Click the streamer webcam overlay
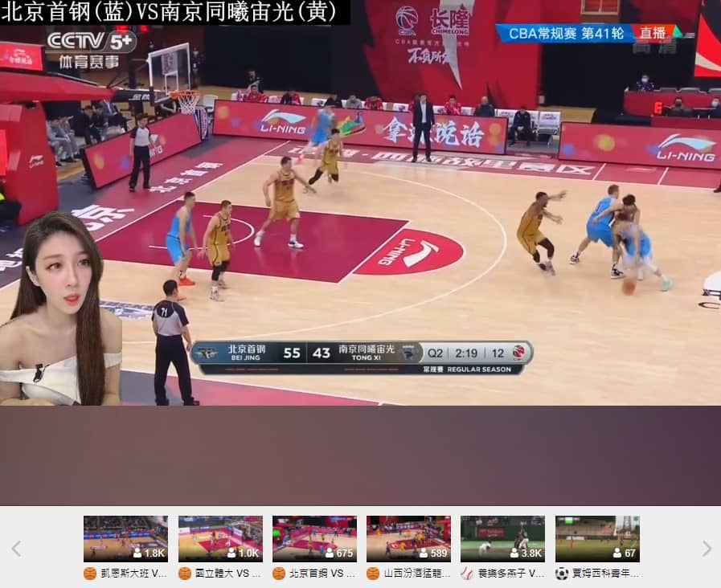 61,308
